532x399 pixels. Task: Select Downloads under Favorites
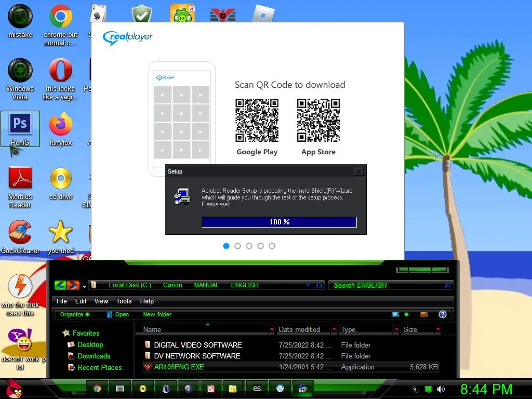(94, 356)
